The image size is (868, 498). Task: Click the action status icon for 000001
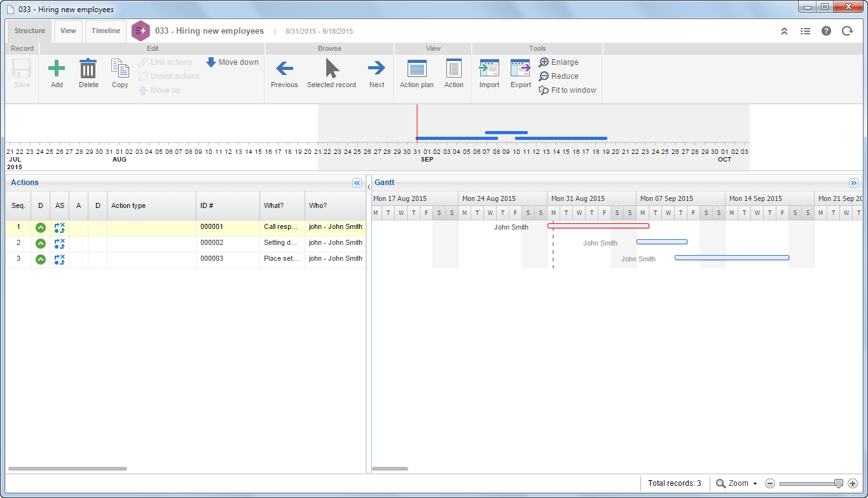tap(60, 227)
